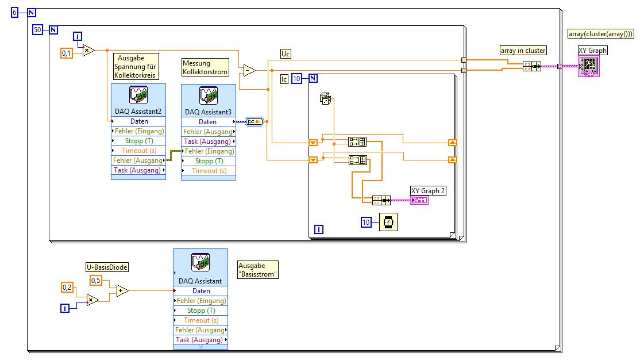The height and width of the screenshot is (360, 644).
Task: Click Task (Ausgang) on the Basisstrom DAQ Assistant
Action: tap(200, 340)
